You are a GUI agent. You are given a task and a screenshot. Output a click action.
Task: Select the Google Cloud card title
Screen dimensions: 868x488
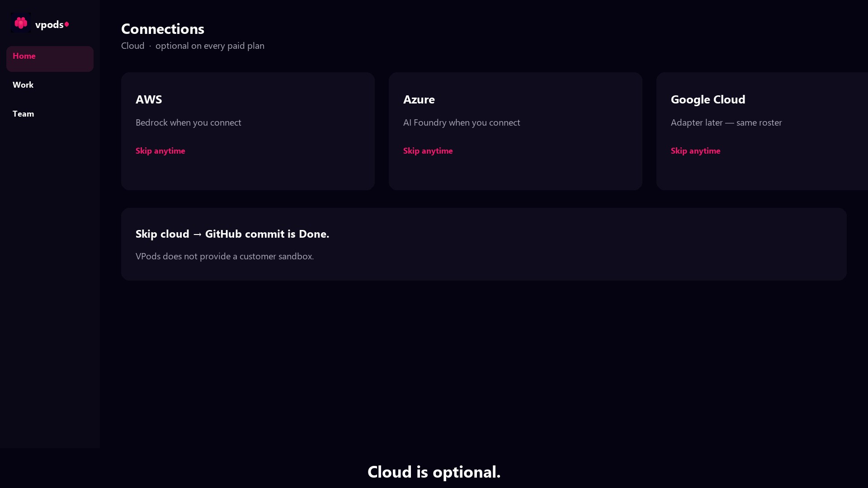708,99
